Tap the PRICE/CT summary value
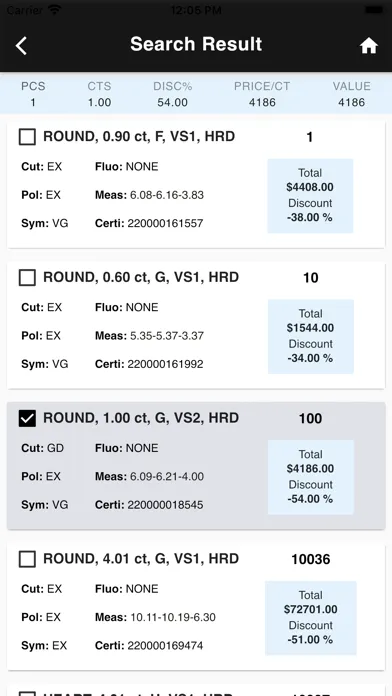The image size is (392, 696). (262, 103)
